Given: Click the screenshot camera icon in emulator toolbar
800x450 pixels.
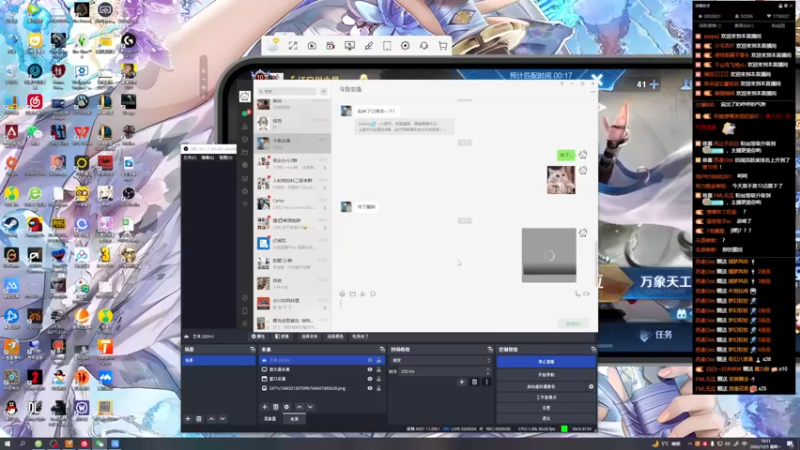Looking at the screenshot, I should 312,46.
